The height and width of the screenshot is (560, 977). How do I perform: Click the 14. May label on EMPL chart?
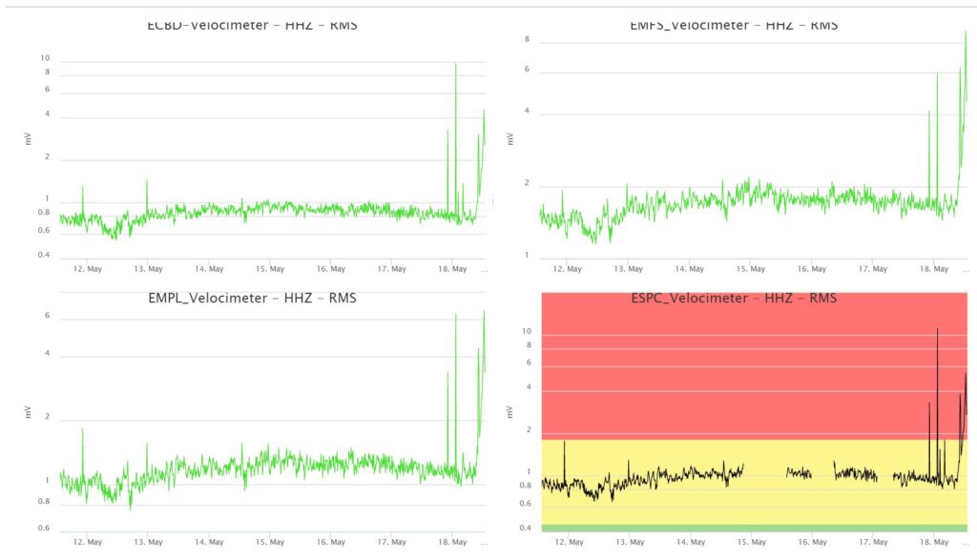(209, 542)
